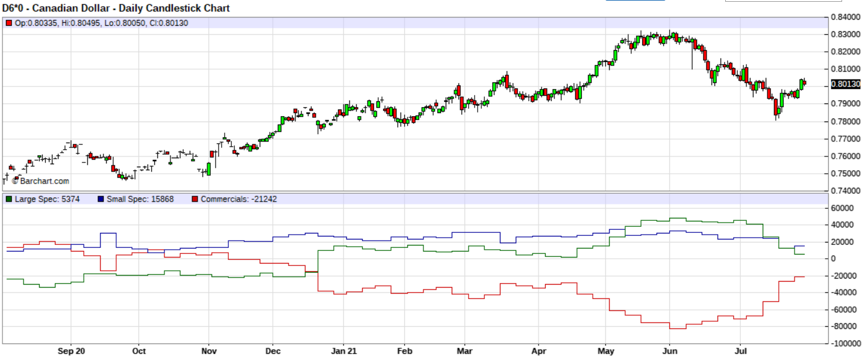Click the 0.79000 price axis label

(x=846, y=104)
